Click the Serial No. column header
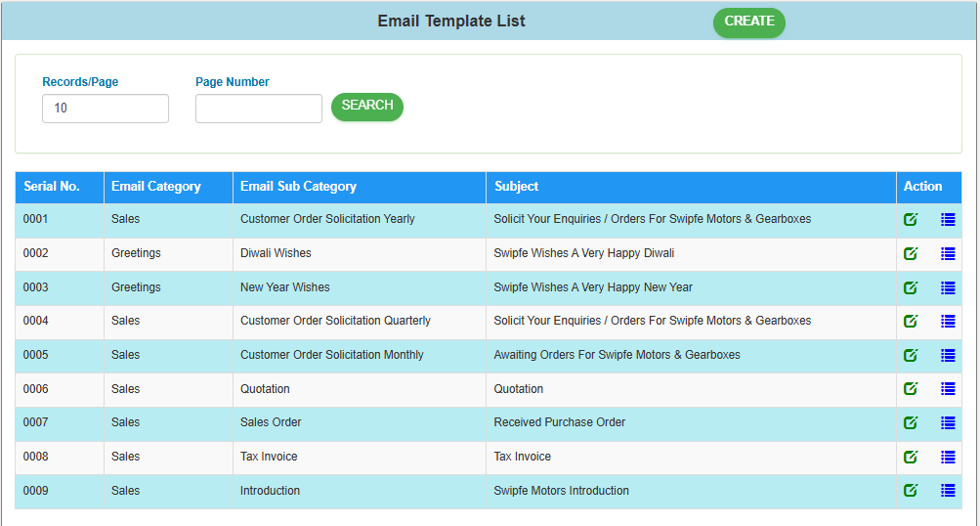 point(52,187)
